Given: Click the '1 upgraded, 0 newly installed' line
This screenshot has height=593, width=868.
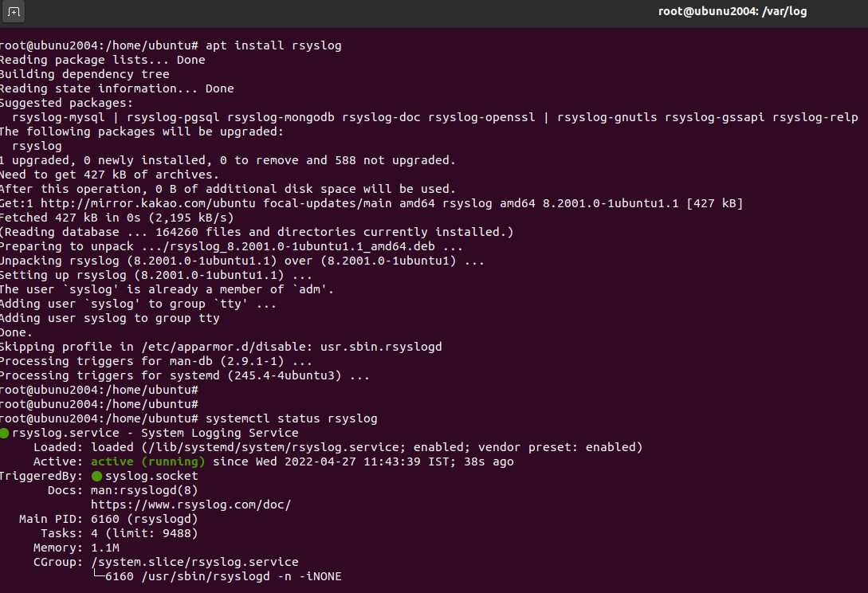Looking at the screenshot, I should pyautogui.click(x=227, y=160).
